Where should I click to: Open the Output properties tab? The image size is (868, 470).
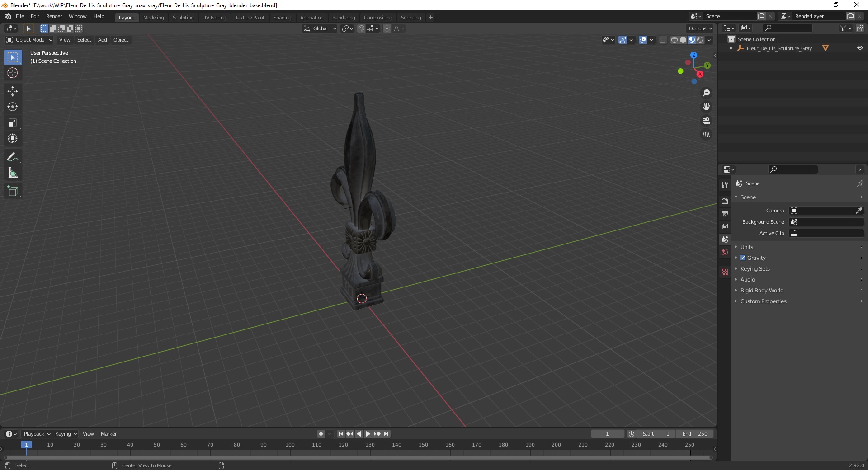725,214
